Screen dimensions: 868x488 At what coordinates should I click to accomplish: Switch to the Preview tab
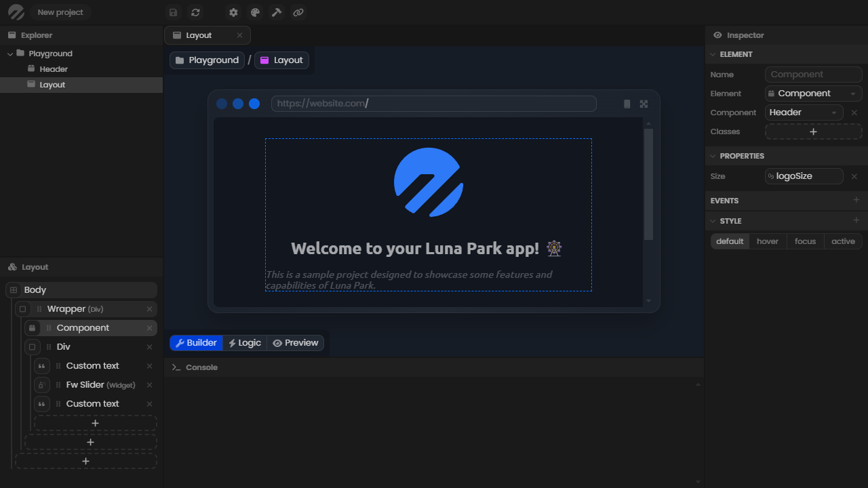click(296, 343)
